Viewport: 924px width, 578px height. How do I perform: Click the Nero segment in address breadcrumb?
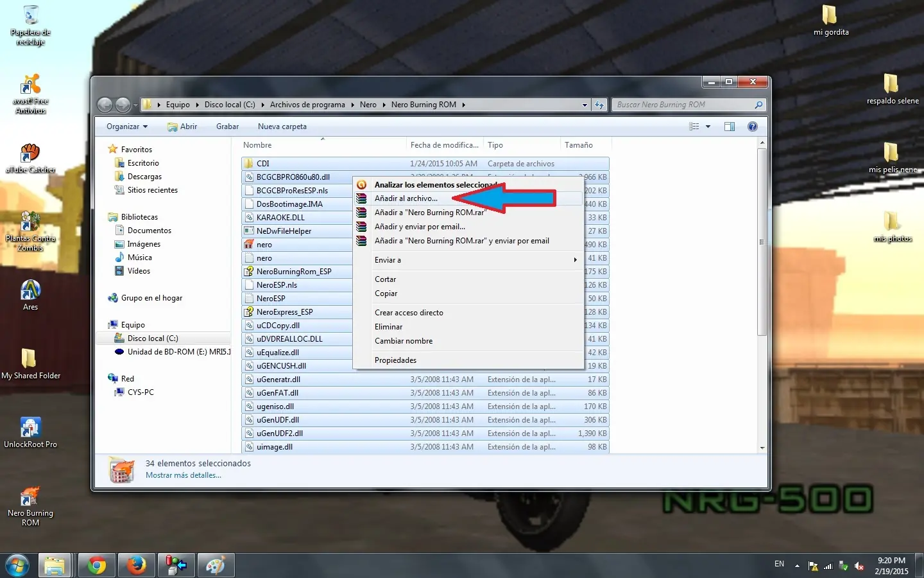coord(368,105)
